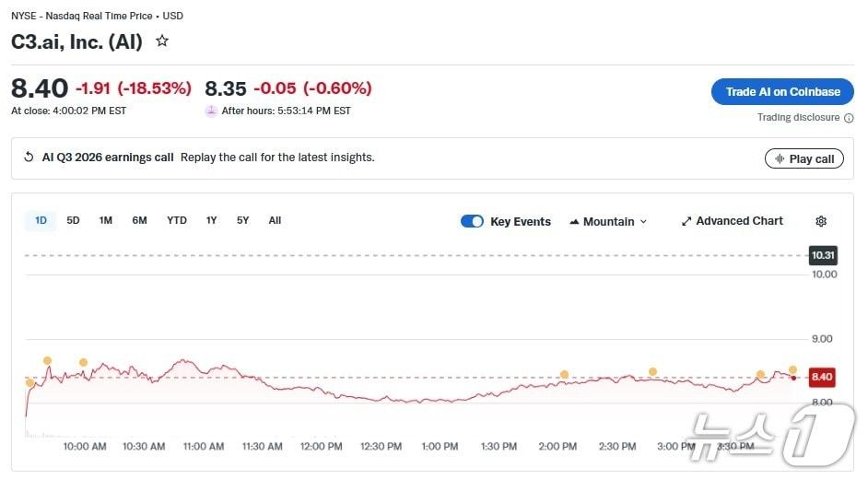Select the 1M time range tab
The height and width of the screenshot is (479, 868).
(106, 220)
